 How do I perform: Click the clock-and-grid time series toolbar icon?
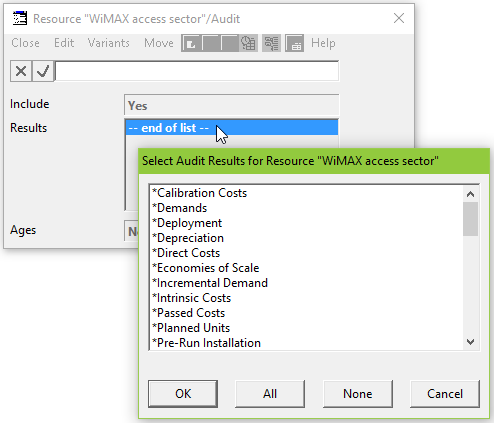pyautogui.click(x=248, y=43)
